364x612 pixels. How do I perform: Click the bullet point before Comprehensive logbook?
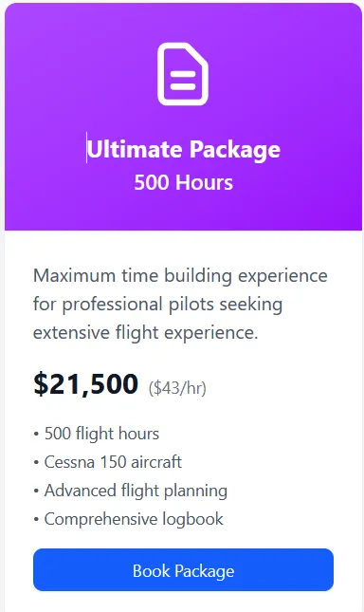36,520
